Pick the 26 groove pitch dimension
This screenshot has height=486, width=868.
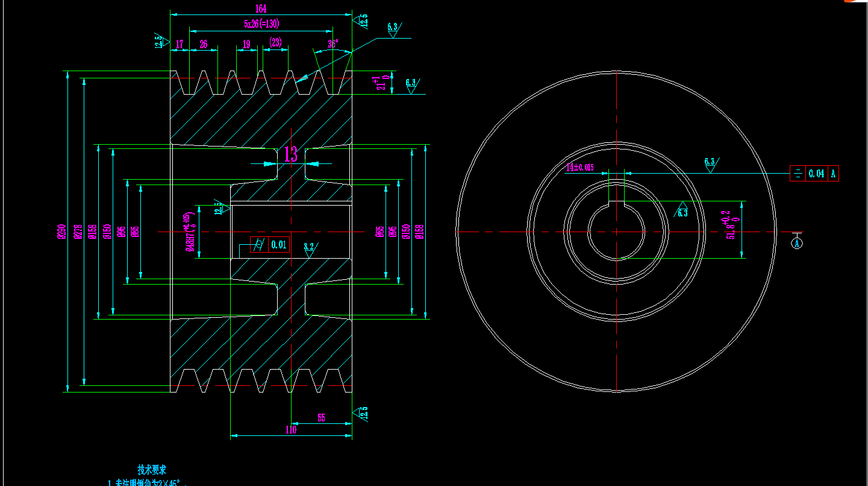tap(204, 45)
